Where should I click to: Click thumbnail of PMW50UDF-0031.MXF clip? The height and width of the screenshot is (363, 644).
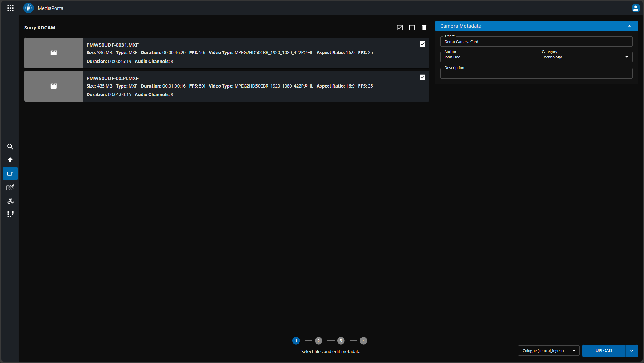coord(53,53)
